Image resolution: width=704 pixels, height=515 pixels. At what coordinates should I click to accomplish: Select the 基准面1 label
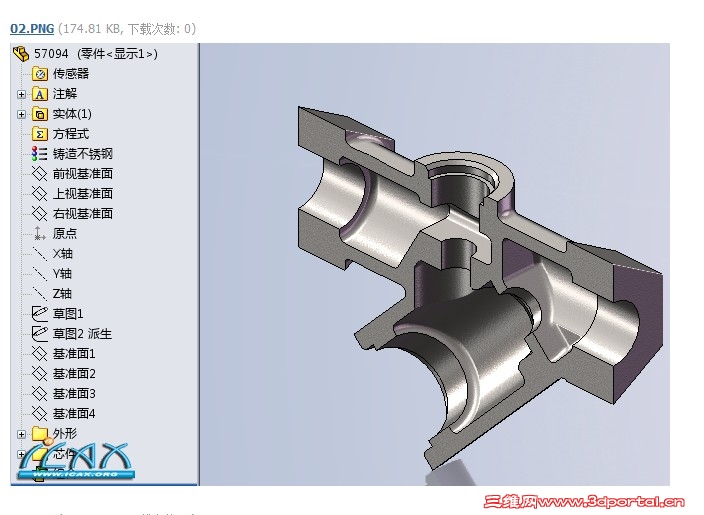pyautogui.click(x=74, y=354)
